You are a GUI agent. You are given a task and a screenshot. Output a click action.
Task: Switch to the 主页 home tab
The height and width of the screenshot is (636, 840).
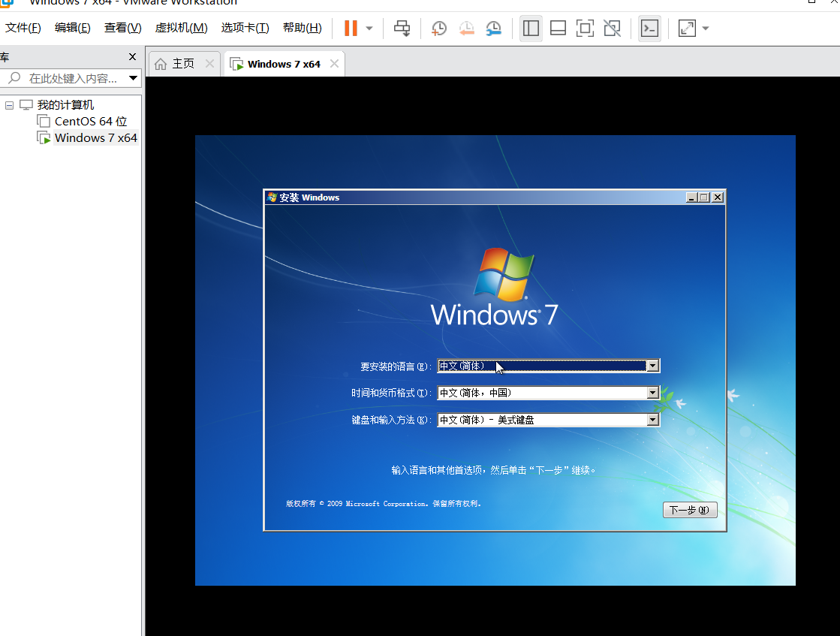pos(175,64)
